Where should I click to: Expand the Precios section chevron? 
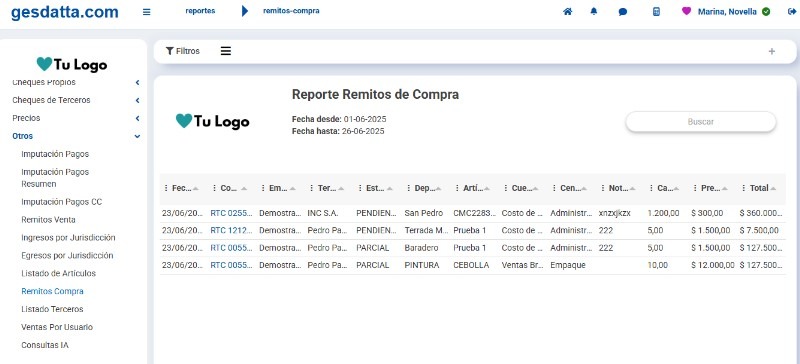pos(137,118)
